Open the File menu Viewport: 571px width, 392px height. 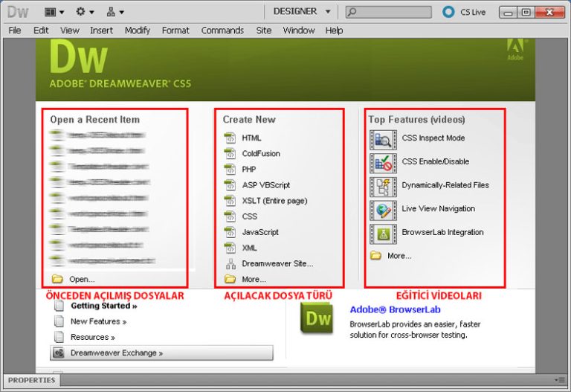[x=15, y=30]
